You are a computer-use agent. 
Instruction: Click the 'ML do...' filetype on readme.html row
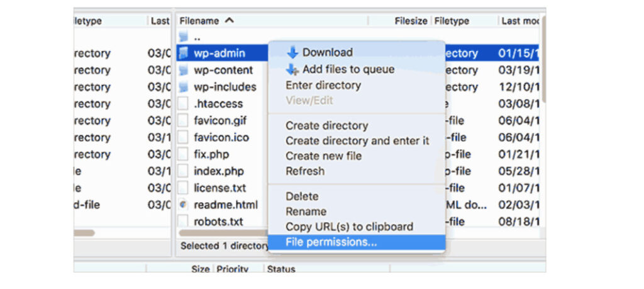467,204
